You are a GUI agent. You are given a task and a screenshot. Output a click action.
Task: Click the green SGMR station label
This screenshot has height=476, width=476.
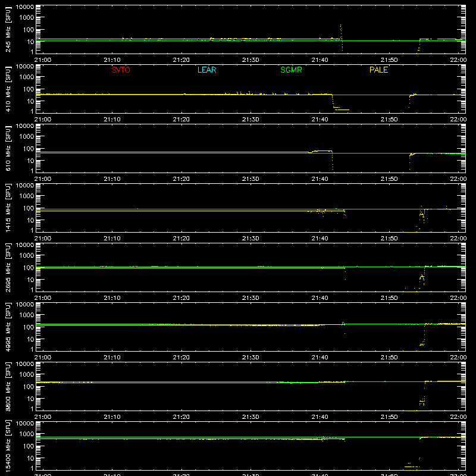(291, 70)
